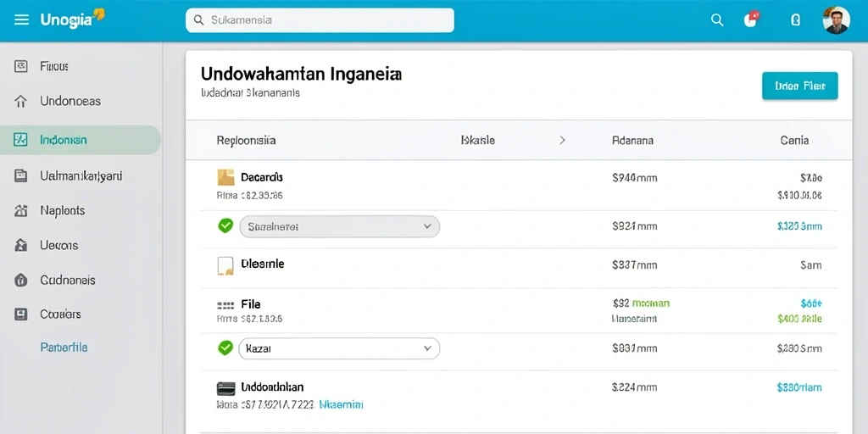
Task: Click the Ueoons sidebar icon
Action: point(20,245)
